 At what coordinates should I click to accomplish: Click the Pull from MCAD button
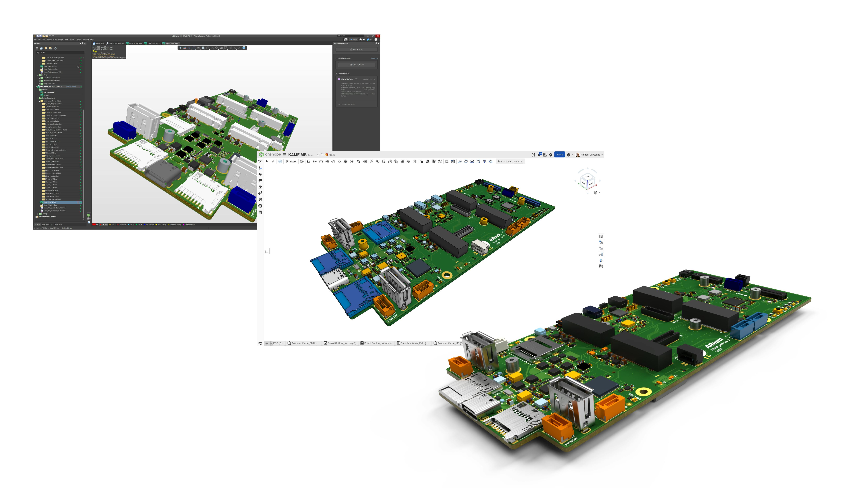[357, 65]
